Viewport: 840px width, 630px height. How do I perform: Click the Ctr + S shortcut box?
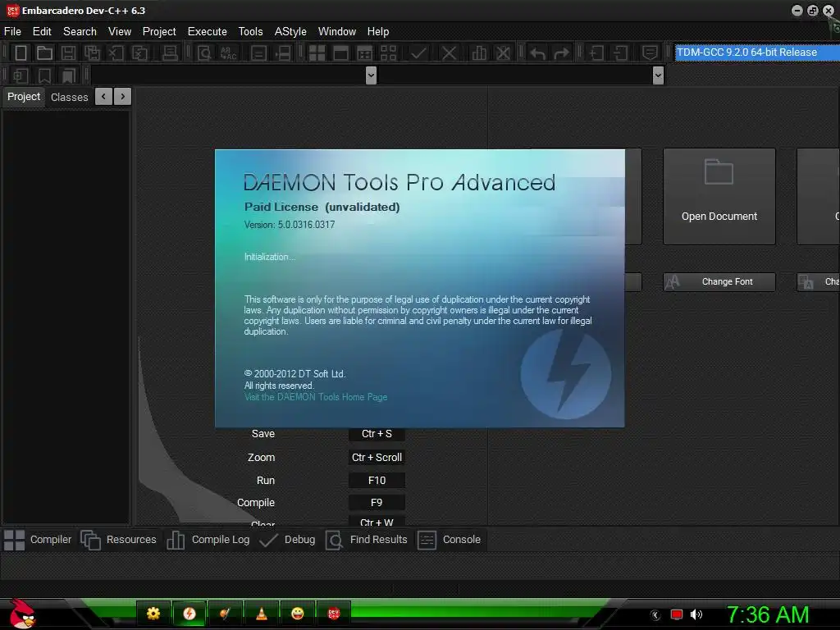[377, 434]
